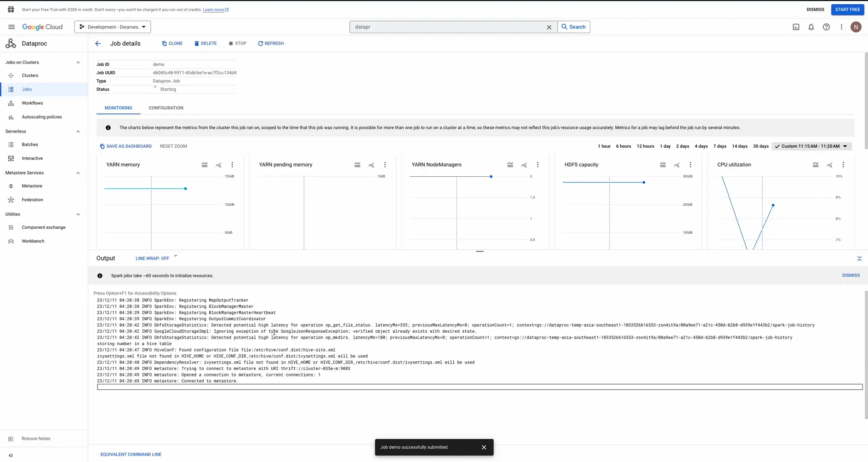Close the job submitted toast notification
The height and width of the screenshot is (462, 868).
(x=484, y=447)
